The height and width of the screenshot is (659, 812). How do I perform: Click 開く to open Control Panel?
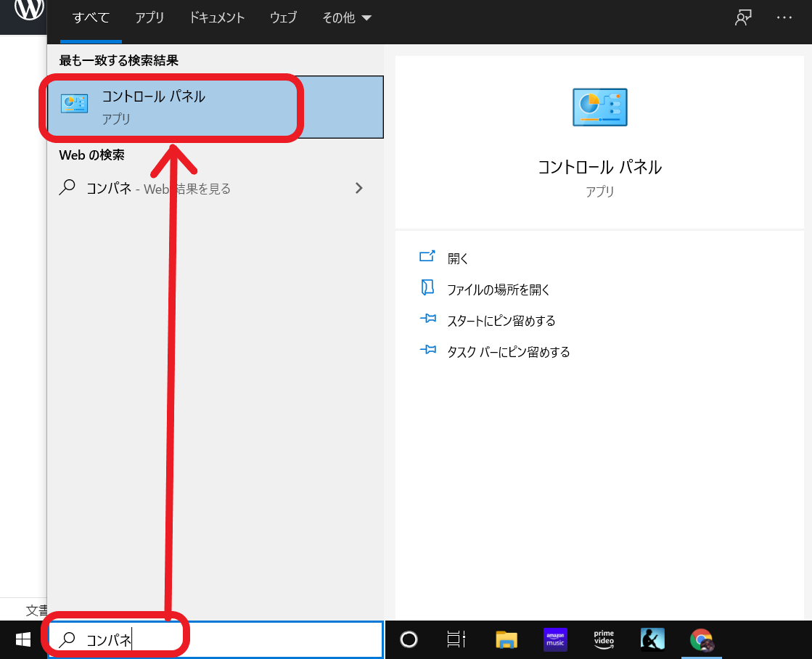coord(458,258)
